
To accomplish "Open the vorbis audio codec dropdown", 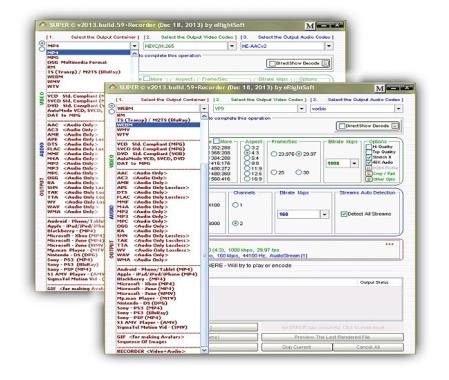I will (398, 109).
